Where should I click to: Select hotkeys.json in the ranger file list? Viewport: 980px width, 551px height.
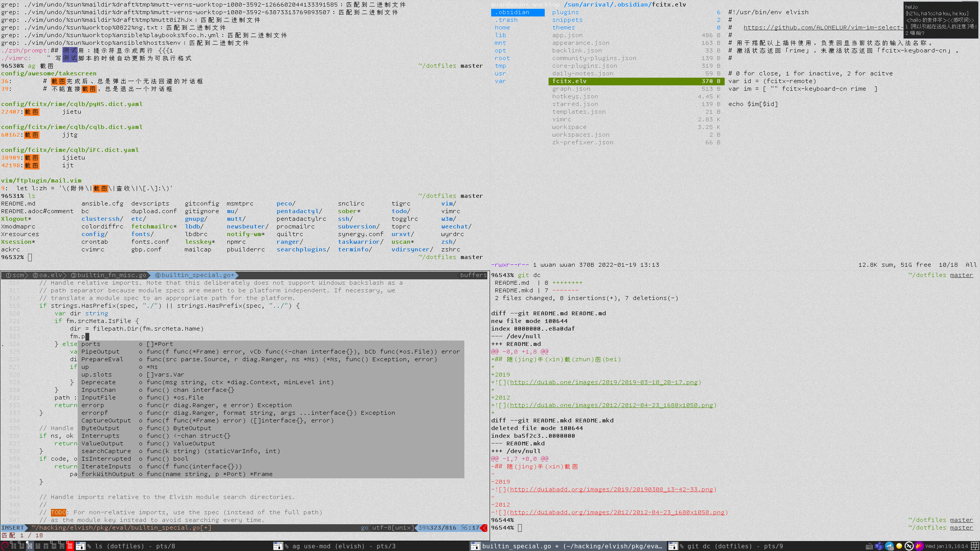[575, 96]
